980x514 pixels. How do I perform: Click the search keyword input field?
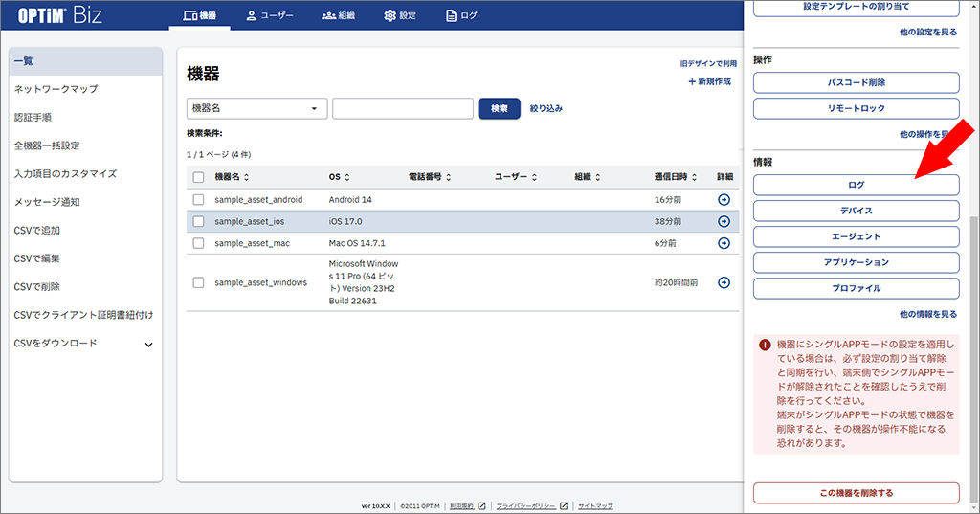(x=403, y=108)
